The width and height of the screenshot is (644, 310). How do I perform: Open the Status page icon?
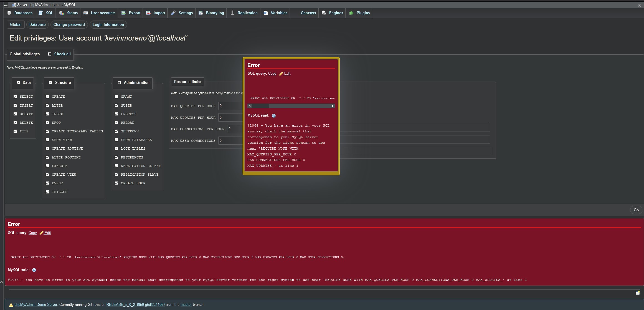61,13
